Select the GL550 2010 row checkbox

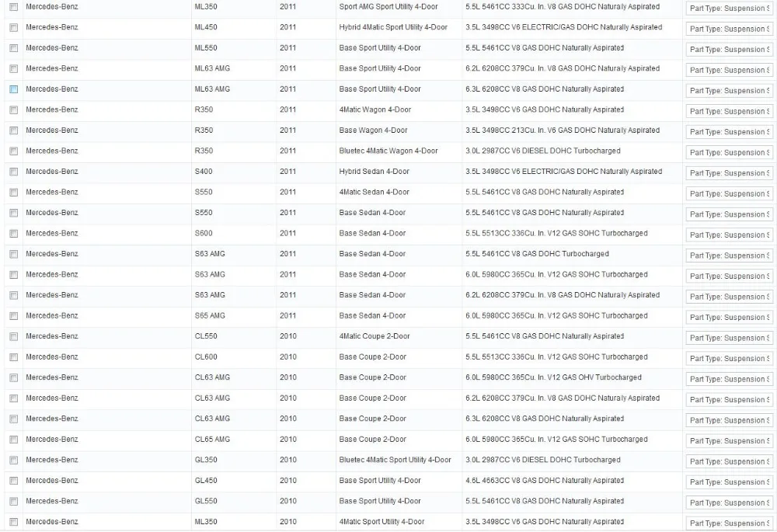pos(13,501)
